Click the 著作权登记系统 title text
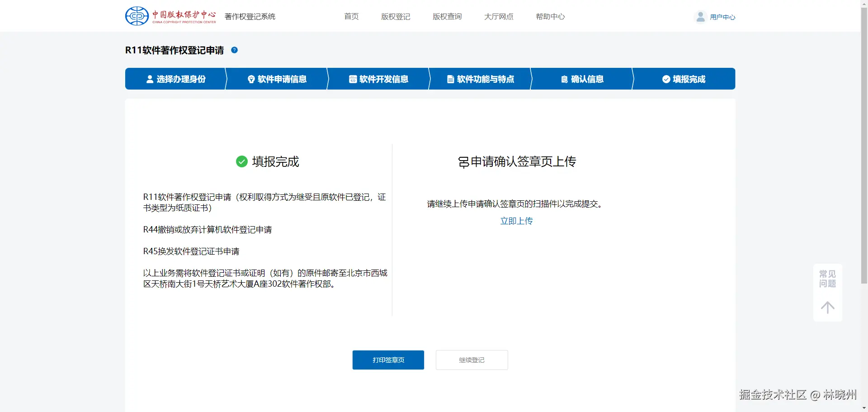 250,17
